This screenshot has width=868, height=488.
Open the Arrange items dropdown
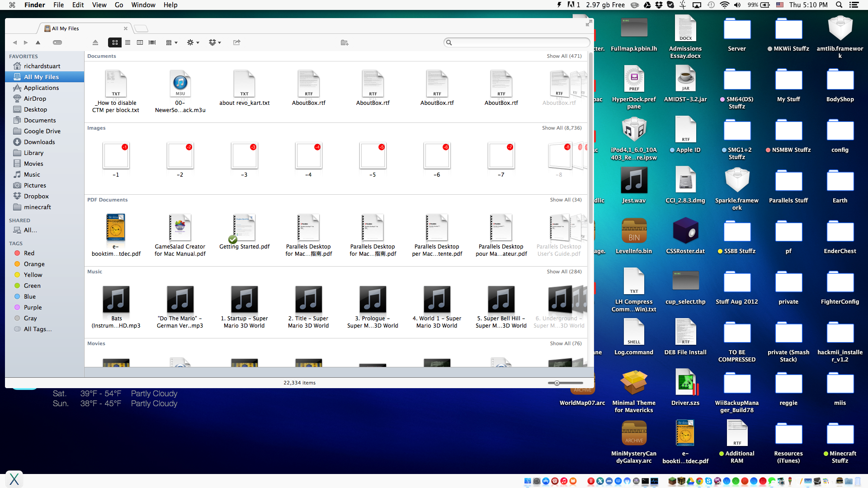pos(172,42)
